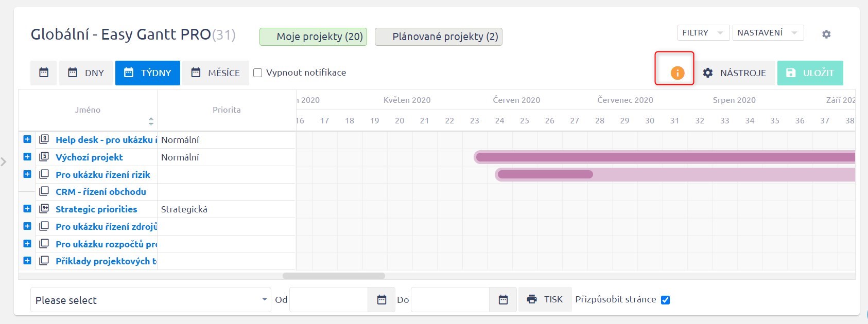
Task: Click the Pro ukázku rozpočtů project icon
Action: [44, 244]
